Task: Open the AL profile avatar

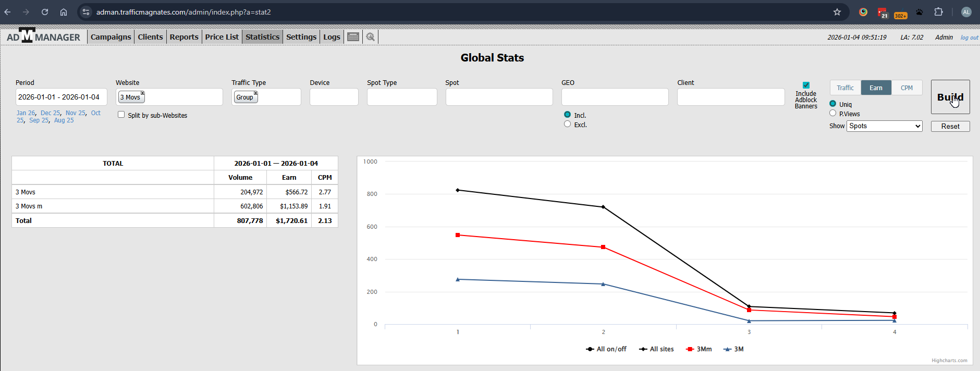Action: (966, 12)
